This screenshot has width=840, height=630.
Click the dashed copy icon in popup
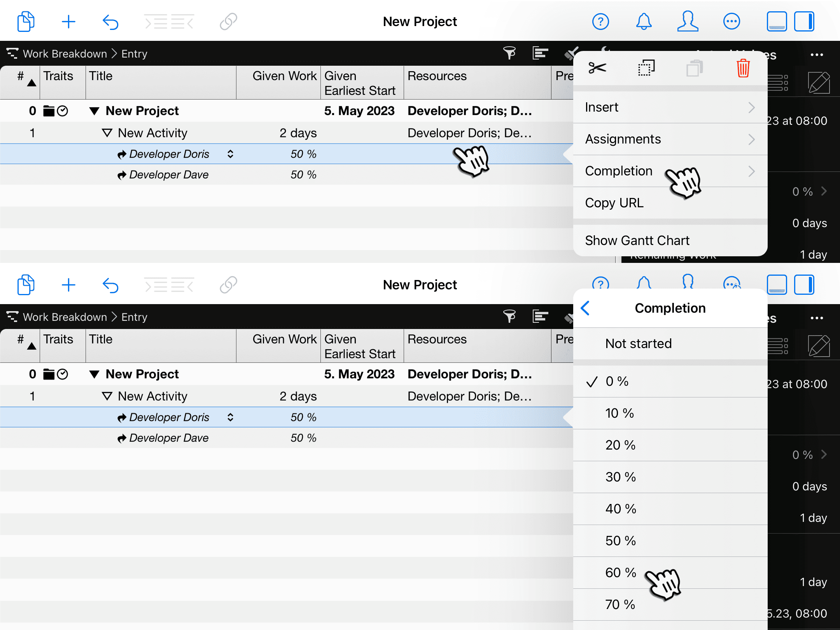coord(646,68)
